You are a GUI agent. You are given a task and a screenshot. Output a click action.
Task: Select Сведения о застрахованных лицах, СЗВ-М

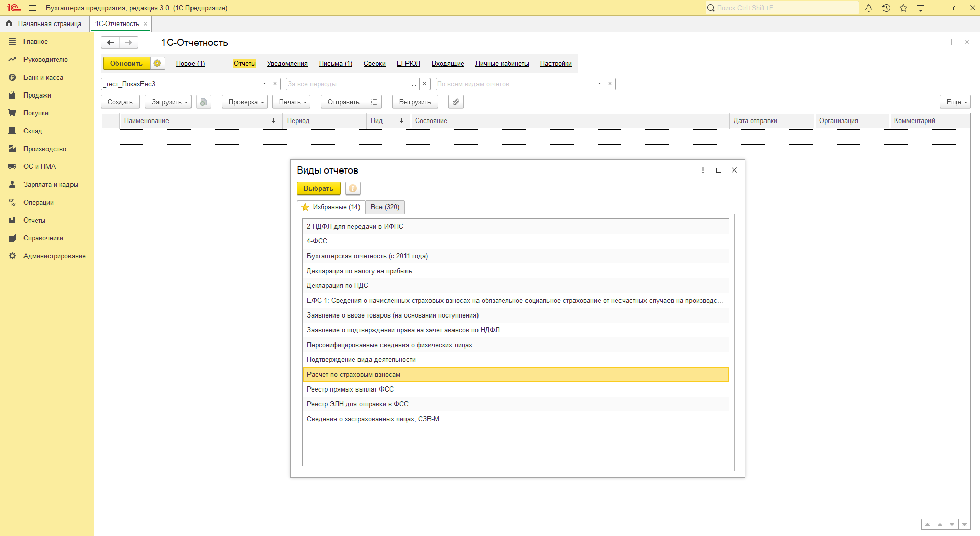pyautogui.click(x=515, y=419)
